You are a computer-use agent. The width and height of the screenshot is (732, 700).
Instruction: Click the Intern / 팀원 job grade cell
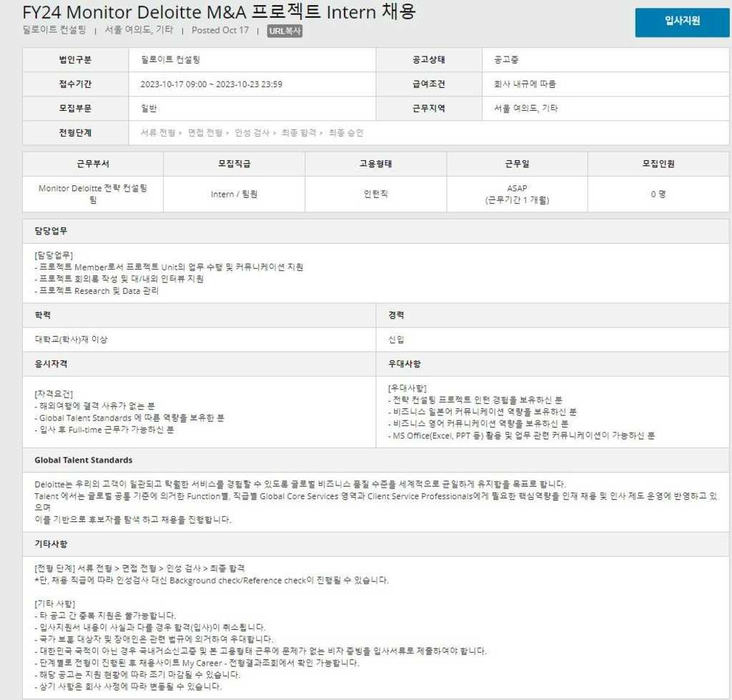point(232,193)
